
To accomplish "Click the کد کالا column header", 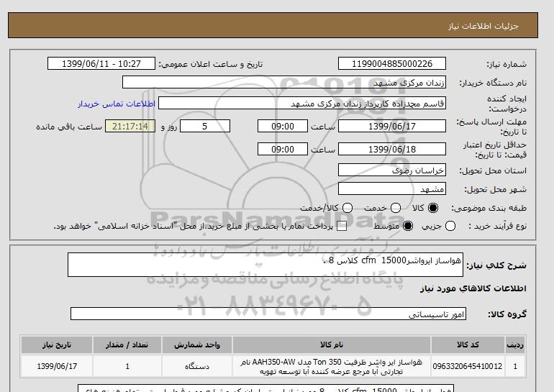I will (468, 345).
